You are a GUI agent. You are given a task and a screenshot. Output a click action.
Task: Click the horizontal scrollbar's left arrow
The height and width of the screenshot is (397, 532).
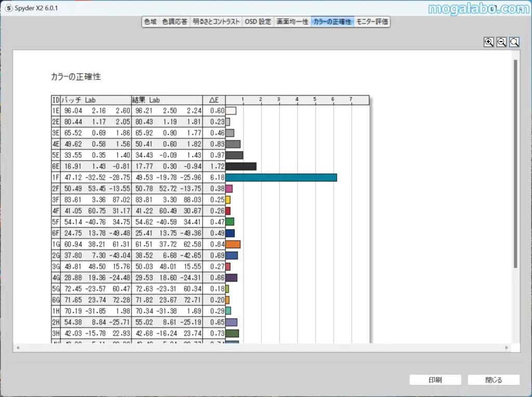click(x=17, y=347)
